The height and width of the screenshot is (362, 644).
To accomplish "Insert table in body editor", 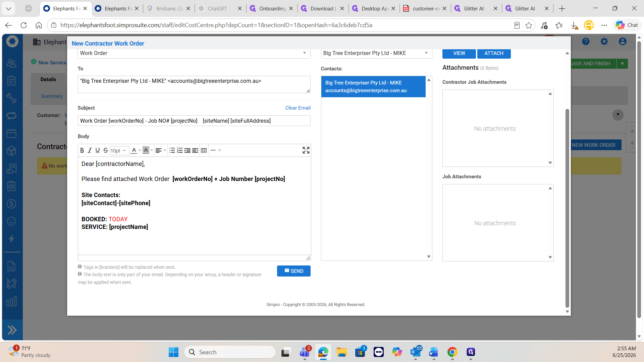I will coord(204,150).
